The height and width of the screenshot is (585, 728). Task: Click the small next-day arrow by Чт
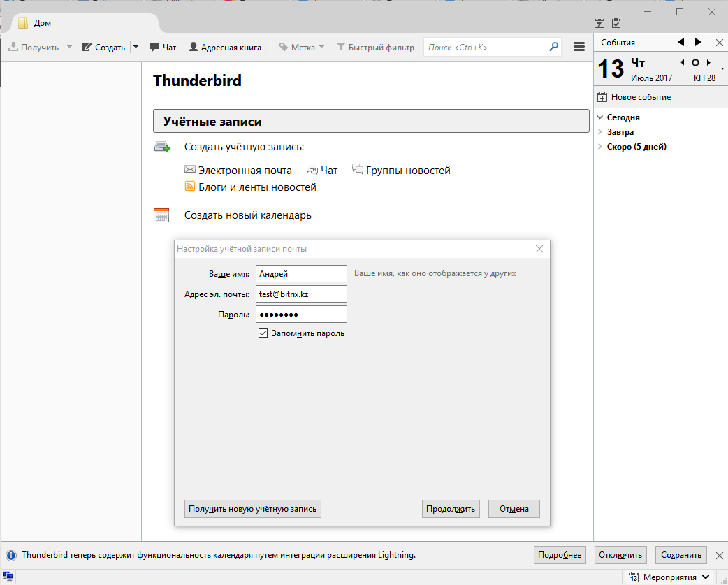point(708,62)
